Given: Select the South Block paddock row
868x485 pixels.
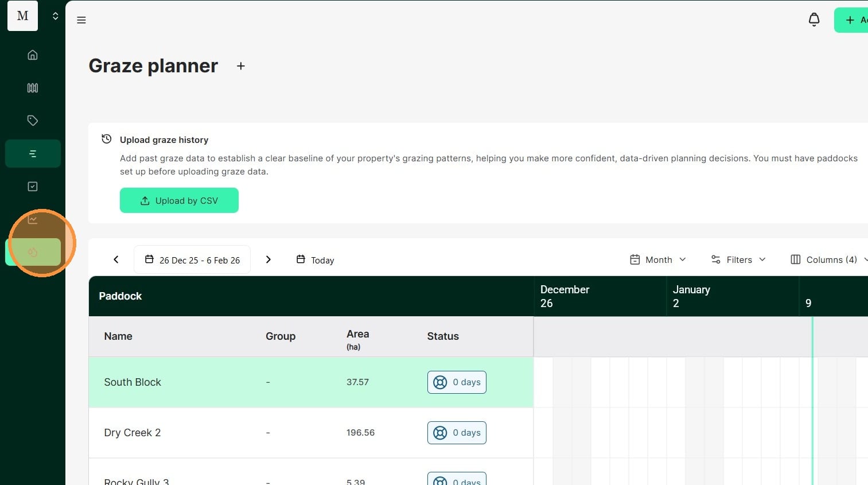Looking at the screenshot, I should pyautogui.click(x=311, y=382).
